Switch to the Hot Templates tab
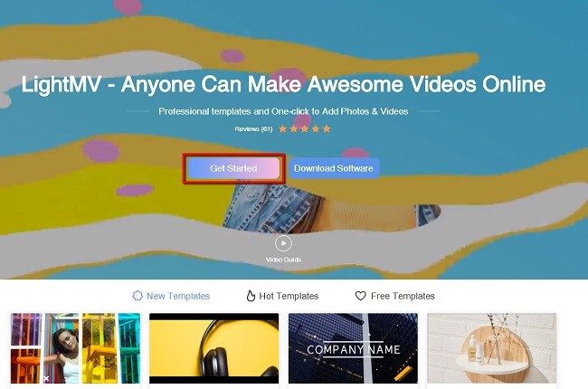This screenshot has width=588, height=389. 282,296
